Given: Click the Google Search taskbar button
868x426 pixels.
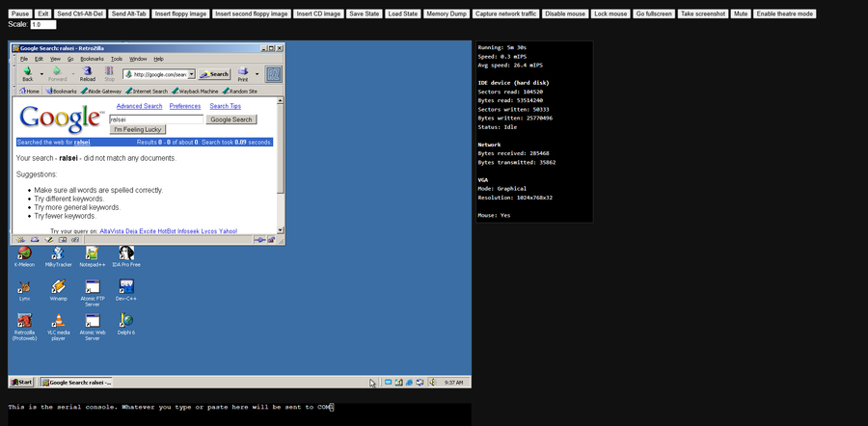Looking at the screenshot, I should pyautogui.click(x=76, y=382).
